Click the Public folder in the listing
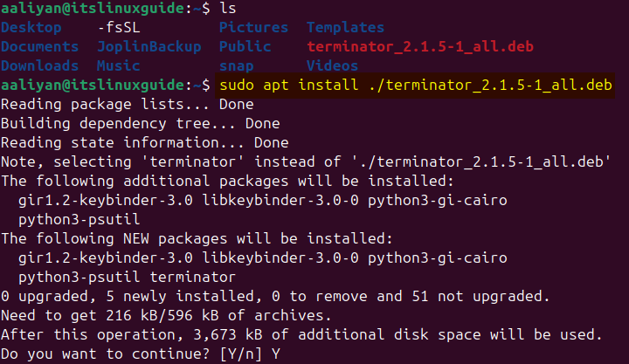This screenshot has height=364, width=629. (x=245, y=46)
